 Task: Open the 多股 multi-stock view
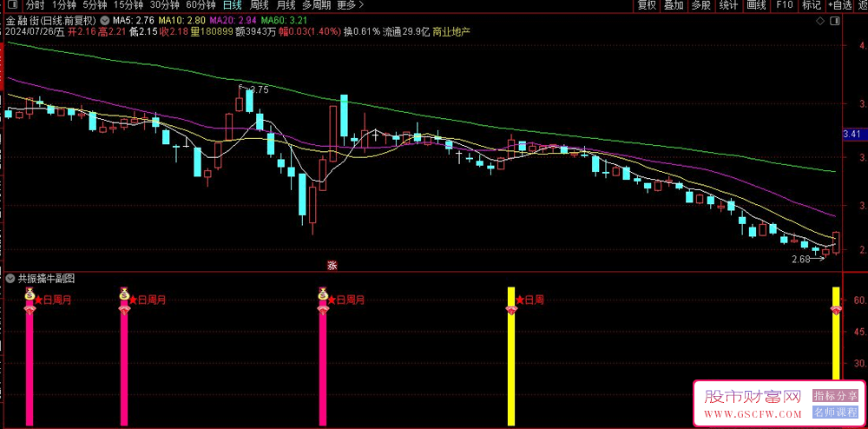click(x=700, y=5)
